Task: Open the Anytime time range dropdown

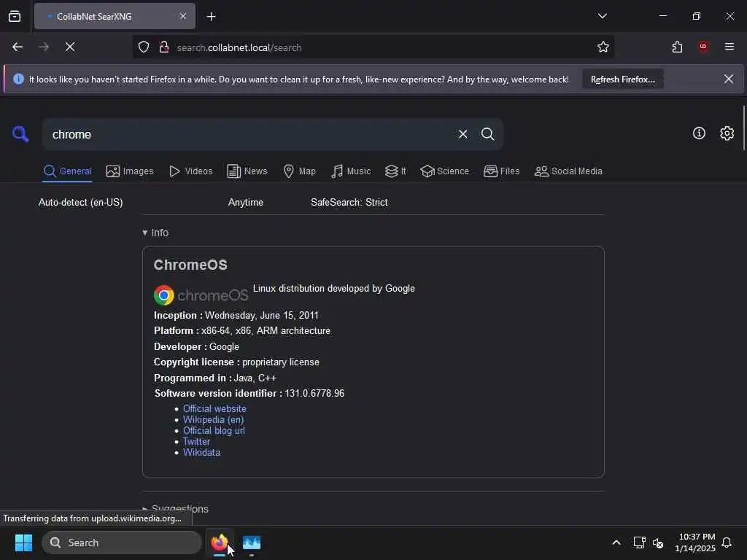Action: click(x=245, y=203)
